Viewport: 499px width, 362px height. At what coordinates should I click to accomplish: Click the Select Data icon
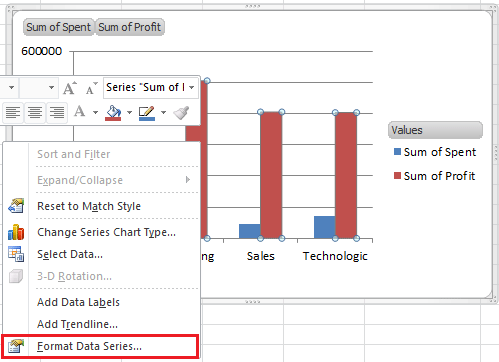(16, 254)
